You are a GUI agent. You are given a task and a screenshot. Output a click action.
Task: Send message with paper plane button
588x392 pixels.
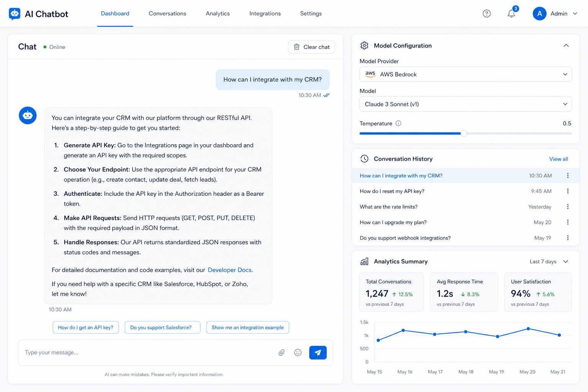tap(318, 353)
